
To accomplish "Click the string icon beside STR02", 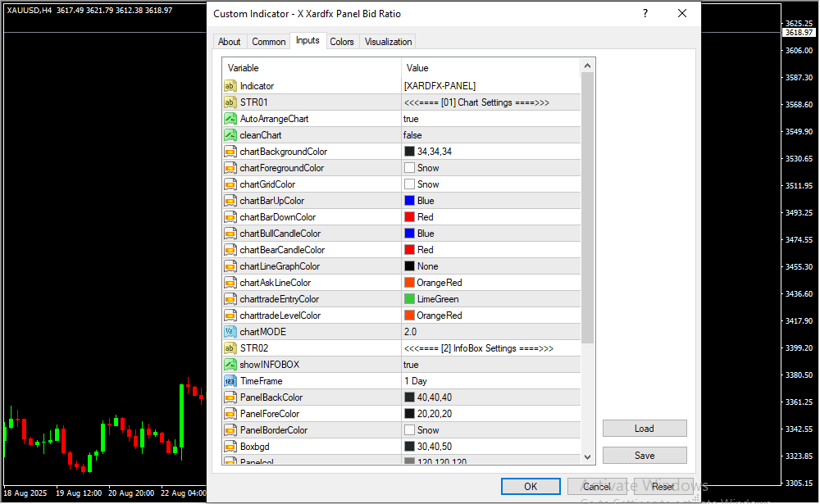I will (x=230, y=348).
